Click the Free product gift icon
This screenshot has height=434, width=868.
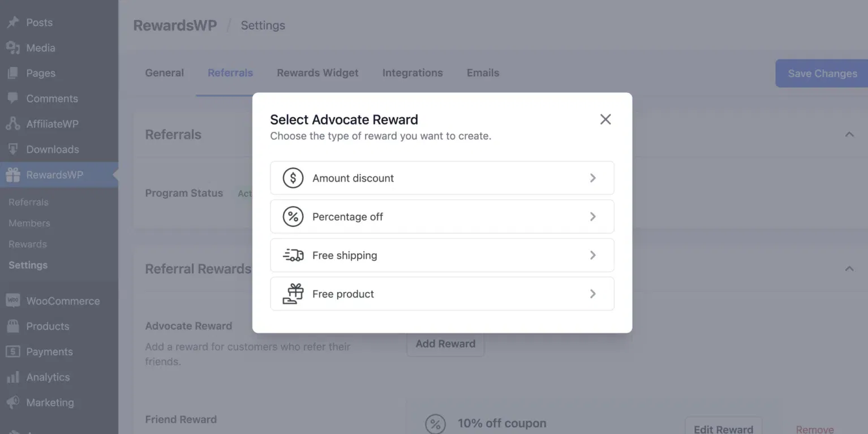[x=293, y=294]
